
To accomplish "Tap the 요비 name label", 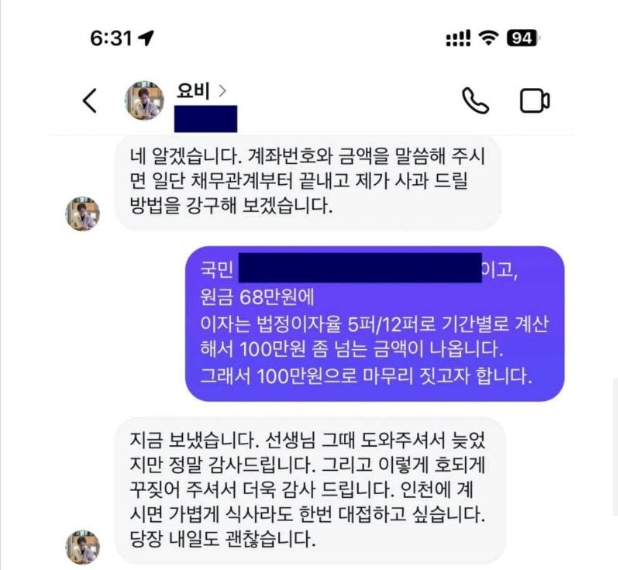I will pos(193,91).
